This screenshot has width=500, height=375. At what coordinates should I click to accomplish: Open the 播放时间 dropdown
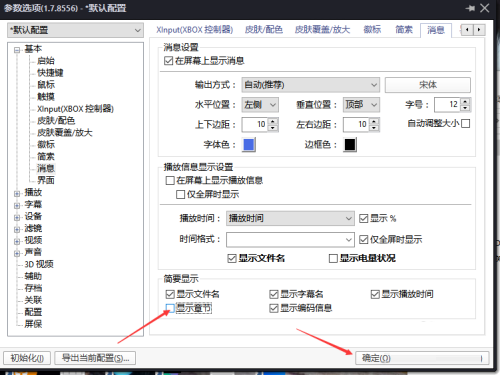click(x=290, y=219)
